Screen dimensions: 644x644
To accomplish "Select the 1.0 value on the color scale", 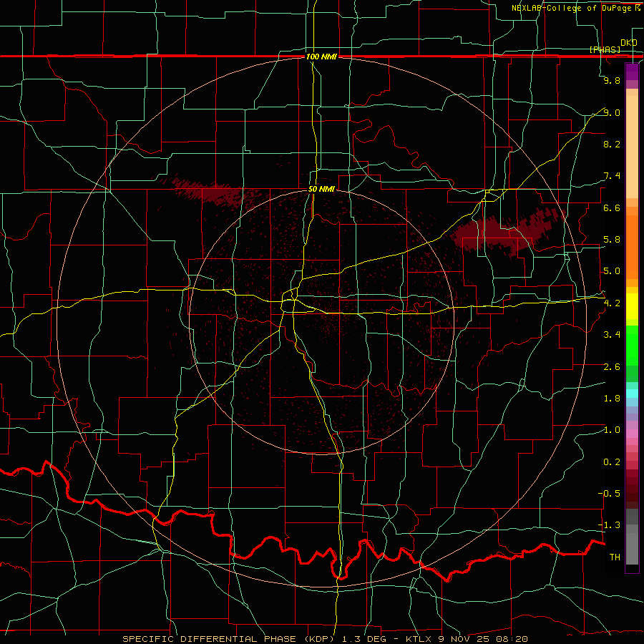I will point(612,430).
